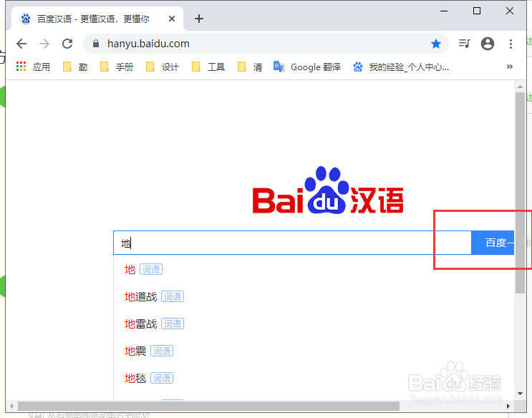Screen dimensions: 532x418
Task: Open the Apps grid shortcut
Action: coord(33,67)
